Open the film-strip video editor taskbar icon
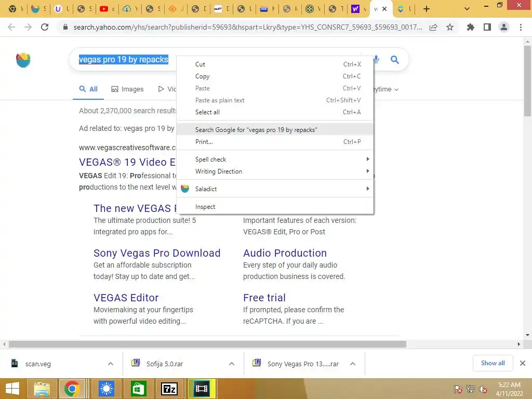Screen dimensions: 532x399 pos(202,389)
